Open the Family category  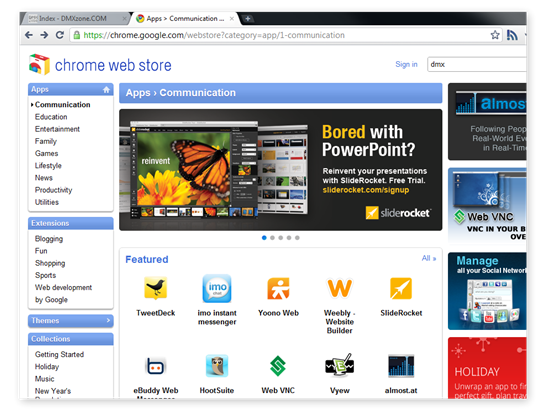click(45, 141)
